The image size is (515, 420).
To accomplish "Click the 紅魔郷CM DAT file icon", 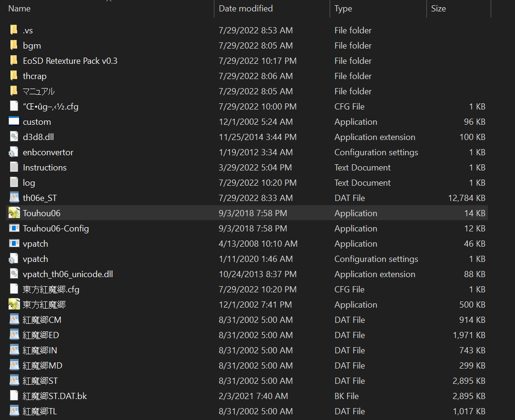I will 14,320.
